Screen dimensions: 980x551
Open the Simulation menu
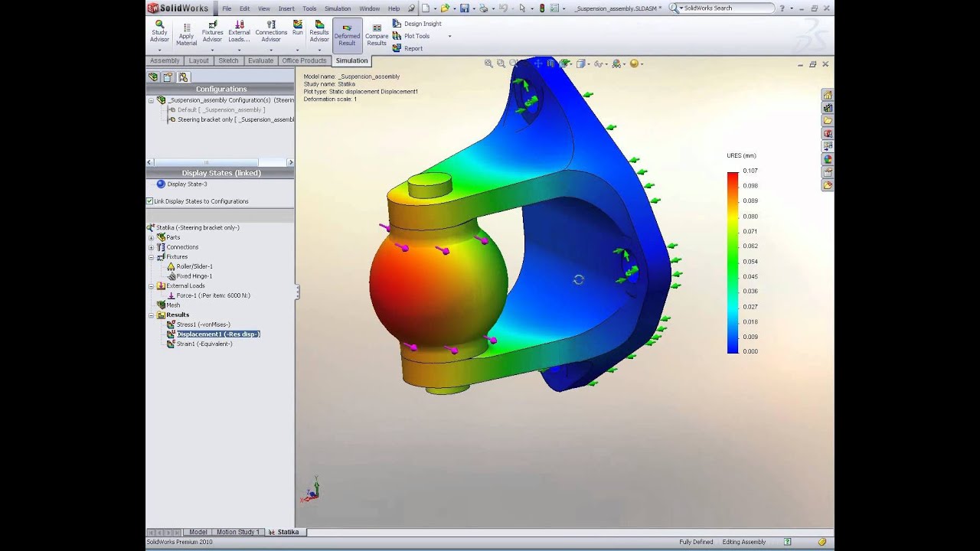[x=338, y=8]
